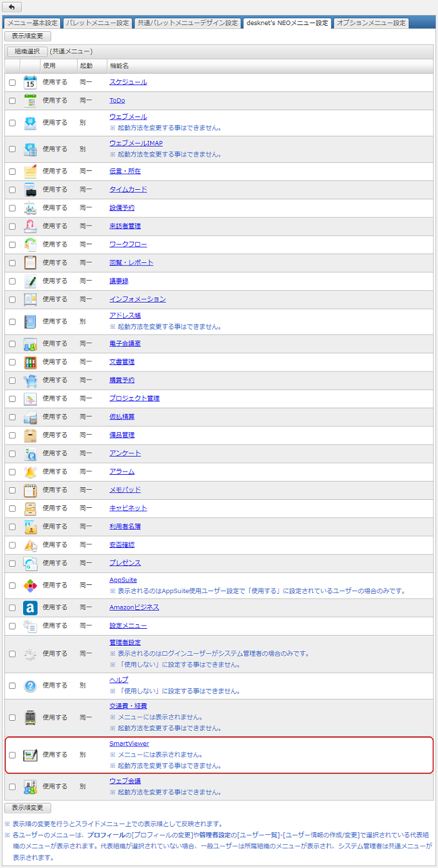This screenshot has height=868, width=438.
Task: Toggle the select-all checkbox in header
Action: pyautogui.click(x=13, y=66)
